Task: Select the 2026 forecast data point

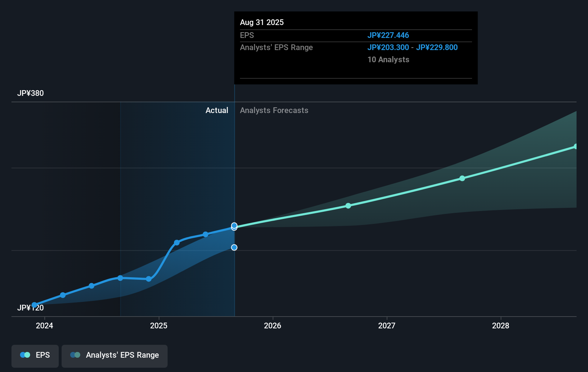Action: (x=348, y=206)
